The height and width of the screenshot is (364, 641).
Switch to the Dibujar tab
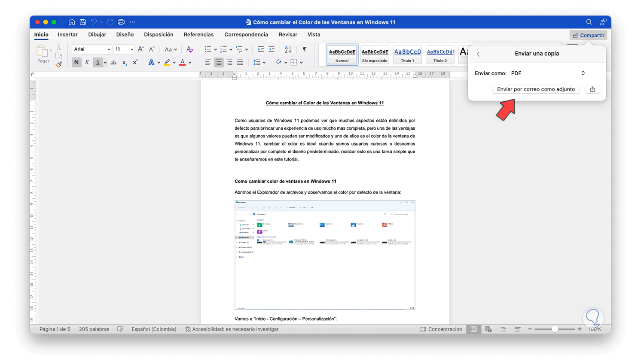97,35
